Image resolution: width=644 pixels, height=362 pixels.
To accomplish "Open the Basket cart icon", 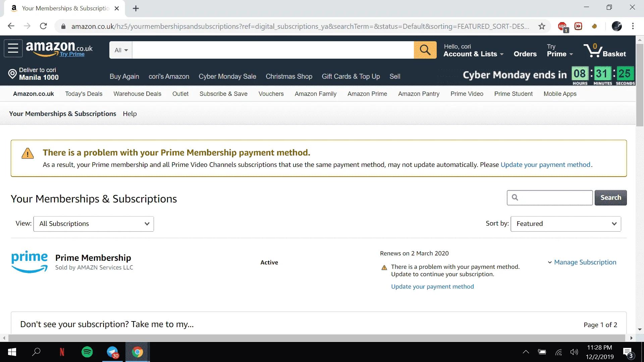I will tap(604, 50).
